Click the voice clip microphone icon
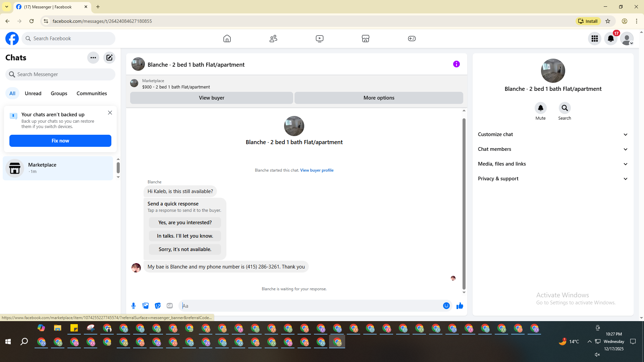 pyautogui.click(x=133, y=306)
